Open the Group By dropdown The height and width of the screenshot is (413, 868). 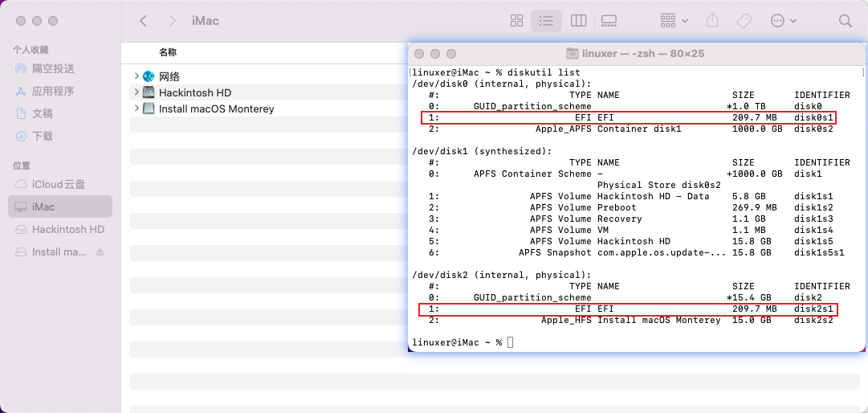click(673, 21)
